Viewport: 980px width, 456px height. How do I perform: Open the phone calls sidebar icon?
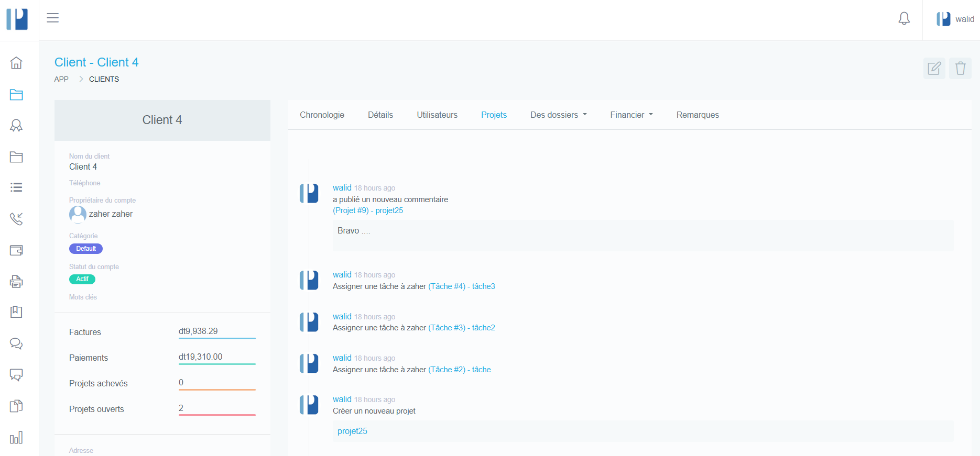click(16, 219)
